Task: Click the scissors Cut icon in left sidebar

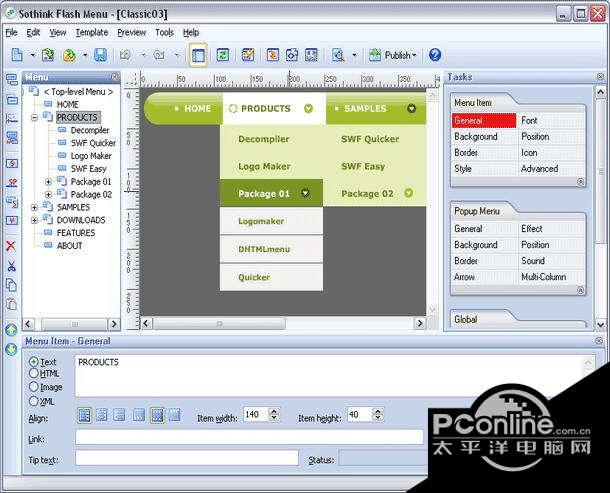Action: click(x=11, y=266)
